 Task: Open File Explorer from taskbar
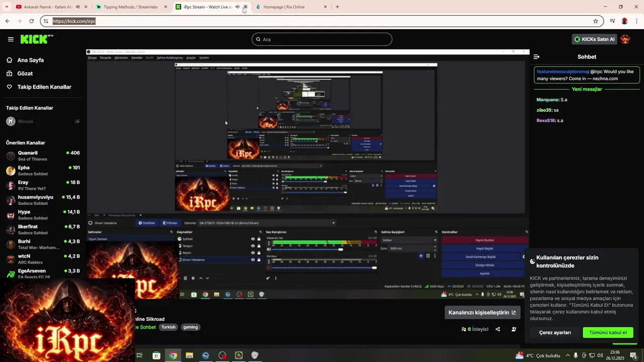(x=189, y=355)
